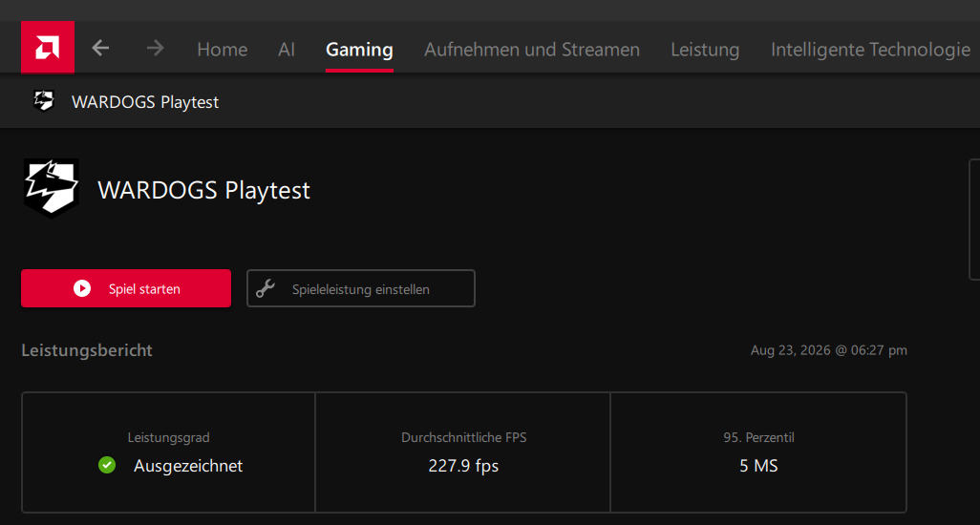Click the red AMD logo icon
Screen dimensions: 980x525
48,48
